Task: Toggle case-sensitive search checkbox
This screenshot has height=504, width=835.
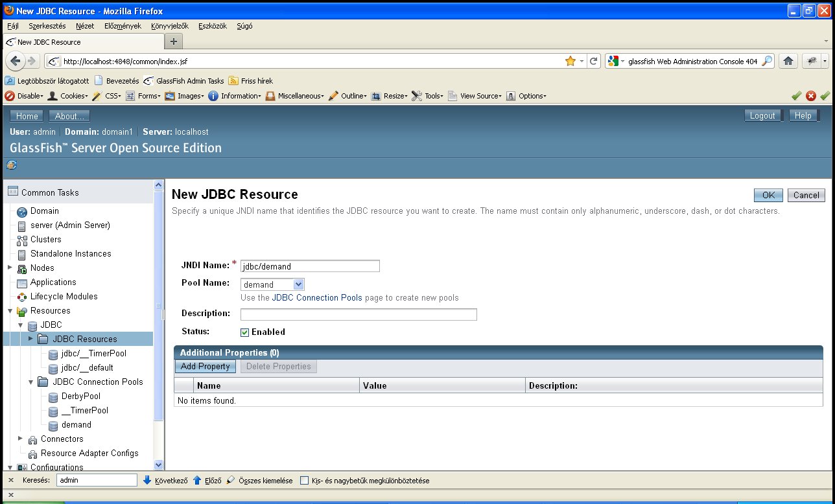Action: [x=305, y=481]
